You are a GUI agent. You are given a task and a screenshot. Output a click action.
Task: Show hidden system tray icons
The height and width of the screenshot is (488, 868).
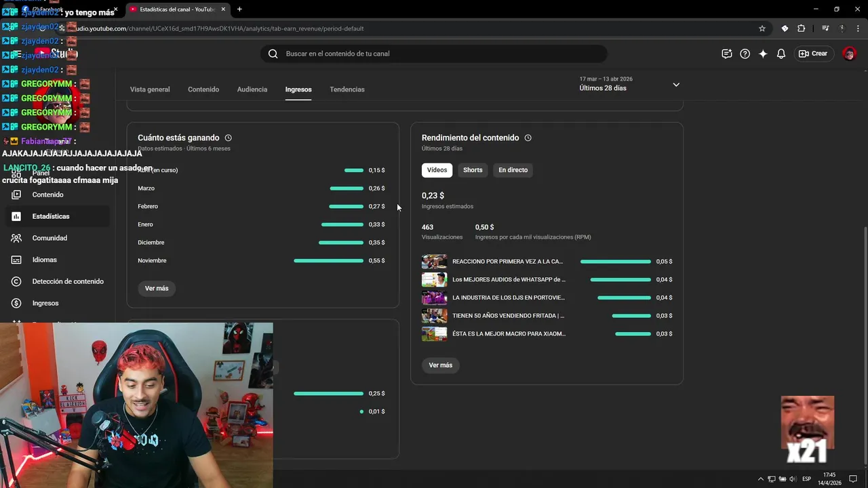click(x=760, y=479)
